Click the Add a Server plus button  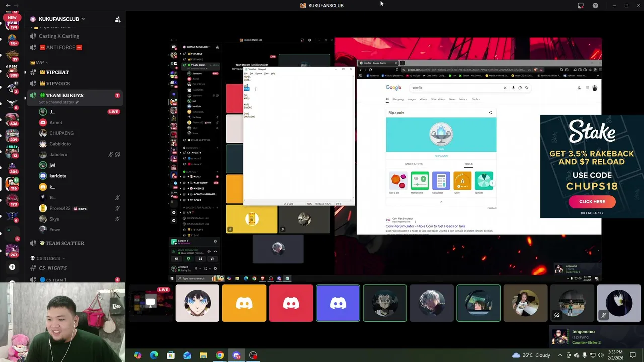click(x=12, y=267)
